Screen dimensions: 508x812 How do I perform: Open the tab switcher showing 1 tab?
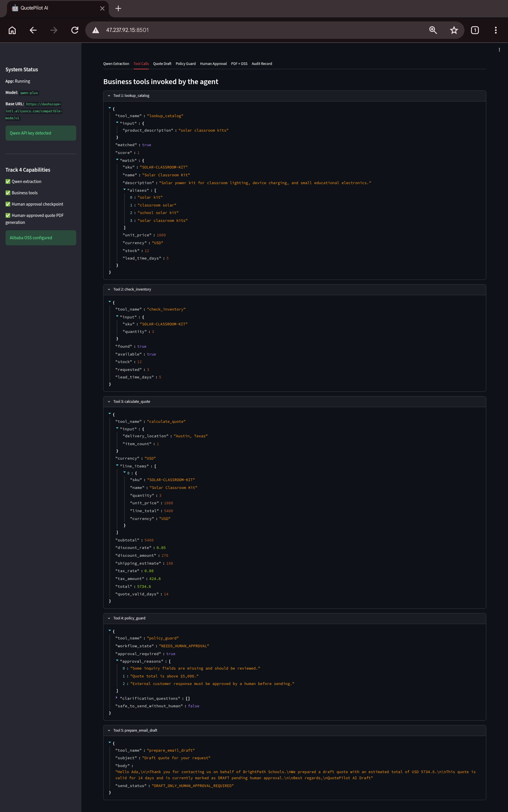(475, 30)
